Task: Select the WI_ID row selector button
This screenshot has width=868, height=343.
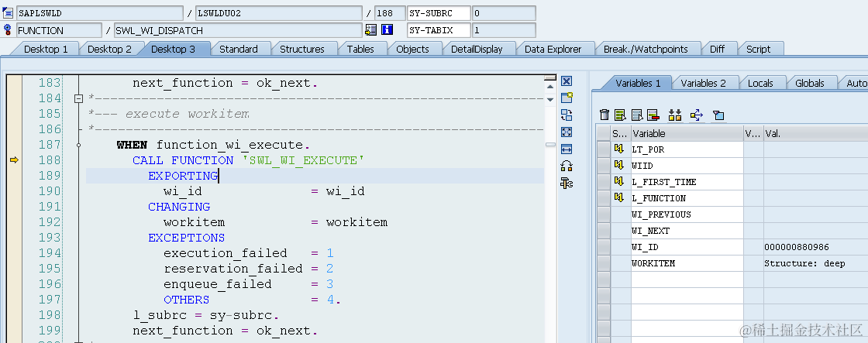Action: pyautogui.click(x=603, y=247)
